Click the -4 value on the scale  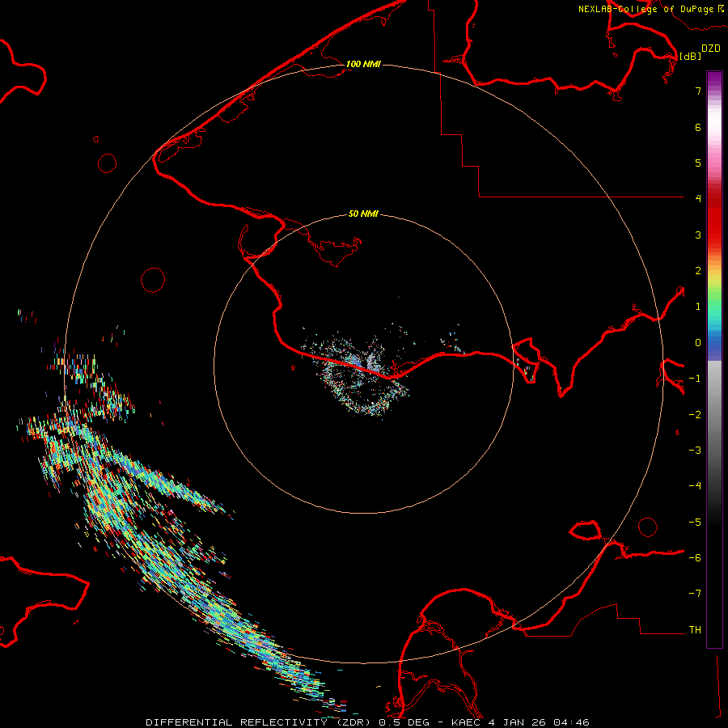[695, 486]
